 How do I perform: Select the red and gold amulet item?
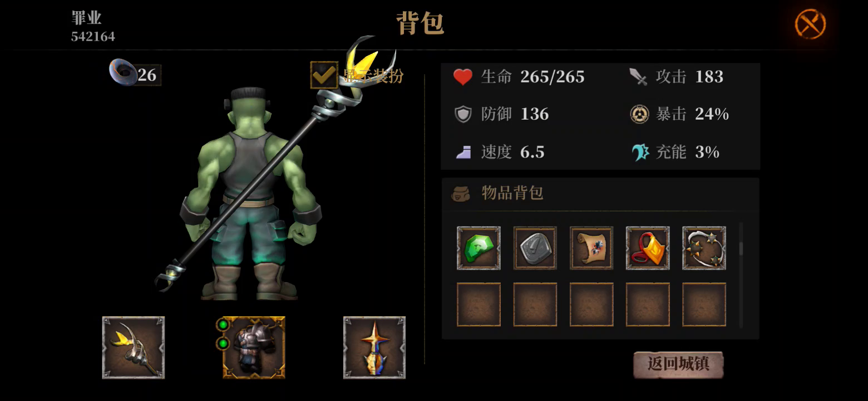click(x=648, y=248)
